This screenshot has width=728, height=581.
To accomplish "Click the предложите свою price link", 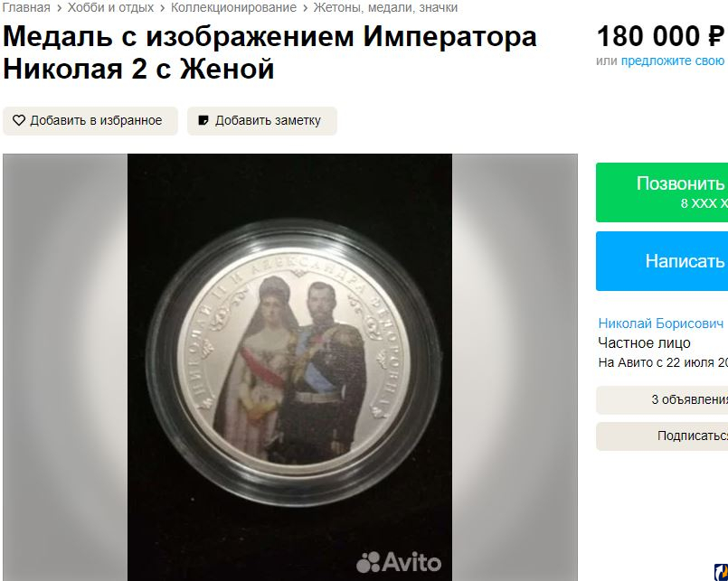I will (673, 61).
